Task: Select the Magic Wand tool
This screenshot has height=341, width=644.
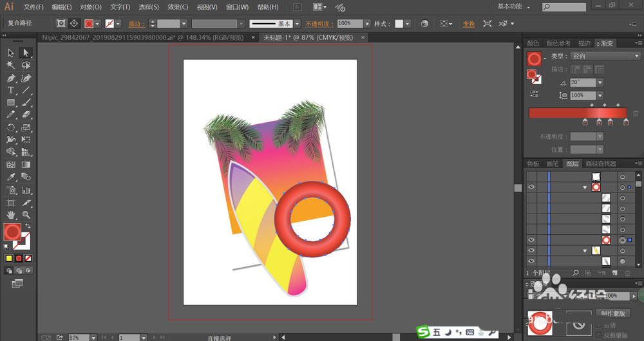Action: click(x=11, y=65)
